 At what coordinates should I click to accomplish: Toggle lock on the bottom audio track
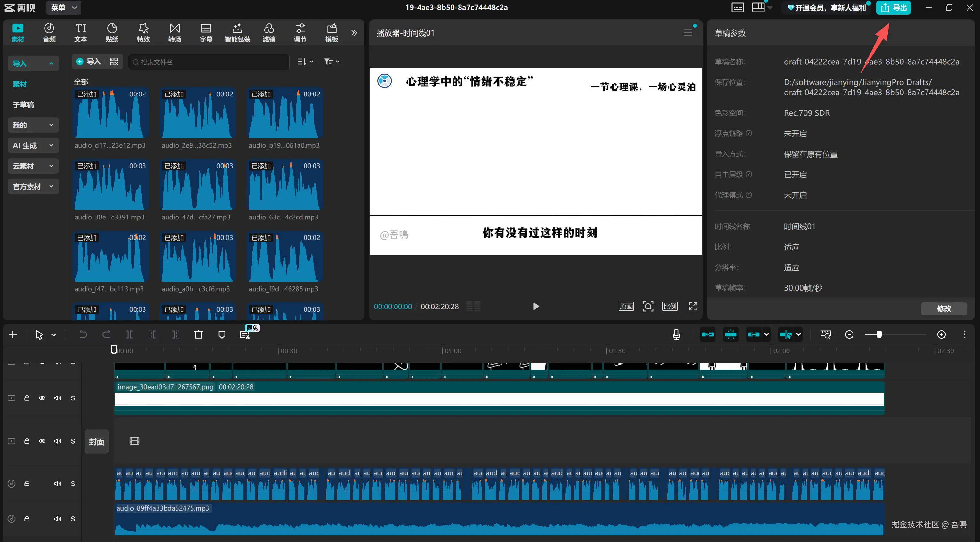27,519
